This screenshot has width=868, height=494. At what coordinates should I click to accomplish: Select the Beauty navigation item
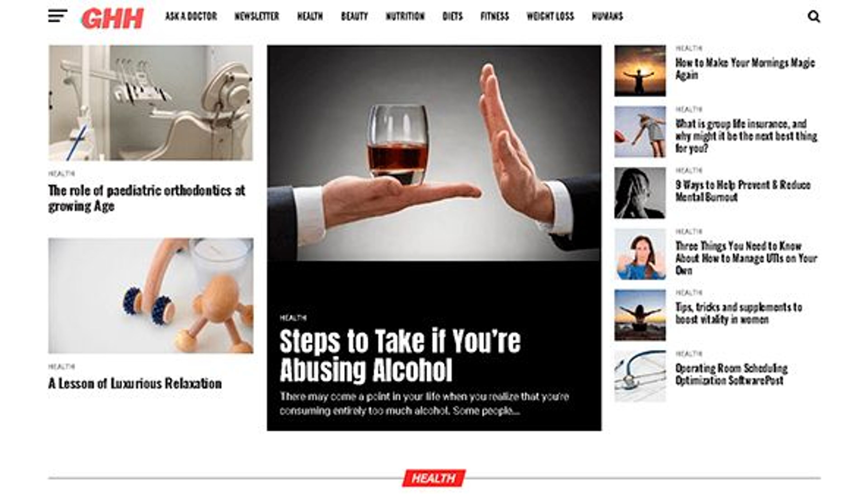[354, 16]
